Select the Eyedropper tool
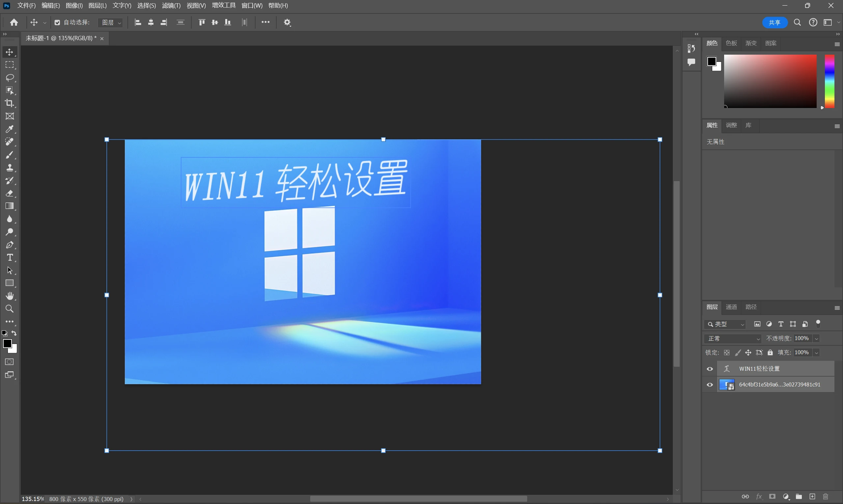This screenshot has width=843, height=504. 10,129
